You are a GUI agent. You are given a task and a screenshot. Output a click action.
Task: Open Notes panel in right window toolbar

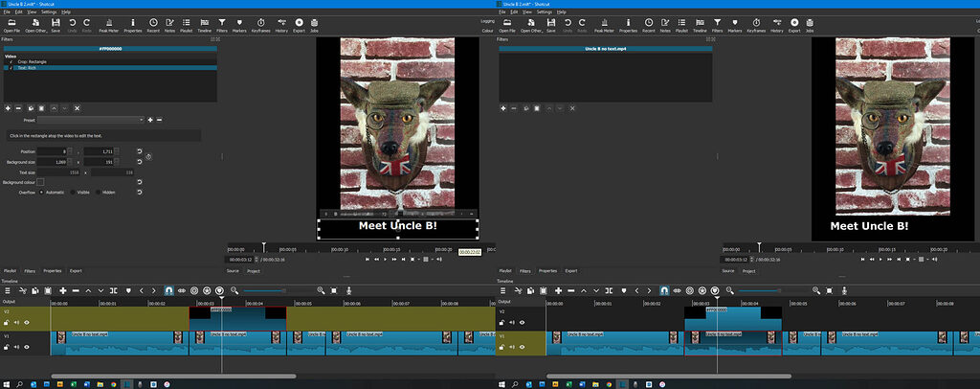(x=666, y=23)
